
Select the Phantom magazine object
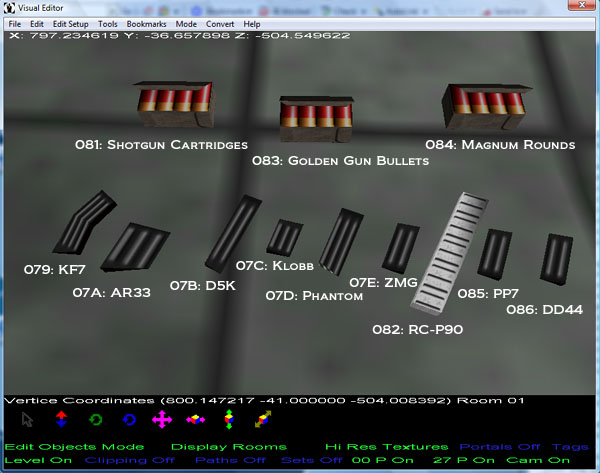341,241
